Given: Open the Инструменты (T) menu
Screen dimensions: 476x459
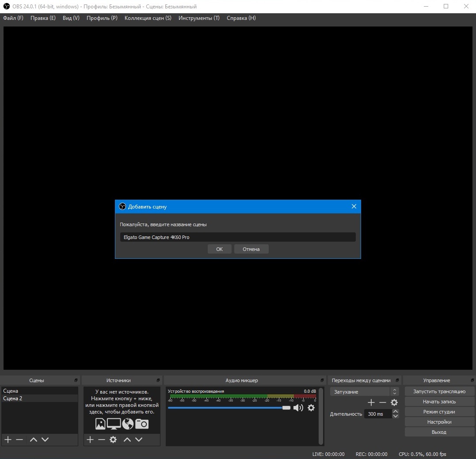Looking at the screenshot, I should click(x=199, y=18).
